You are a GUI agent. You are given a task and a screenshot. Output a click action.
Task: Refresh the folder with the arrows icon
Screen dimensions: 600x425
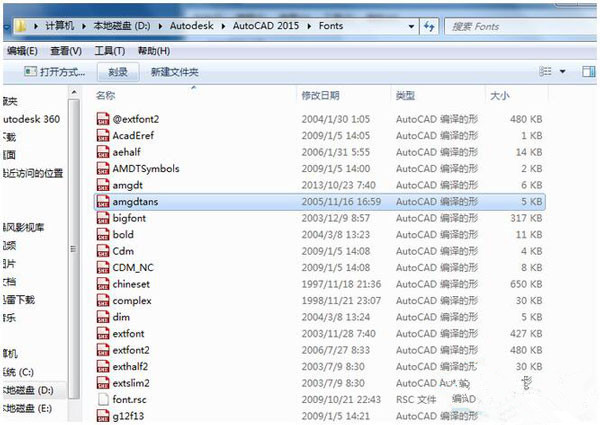[x=429, y=26]
